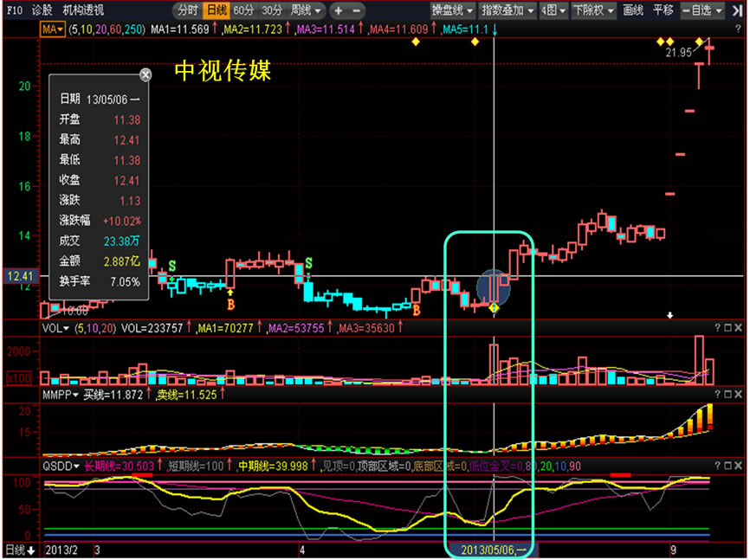Image resolution: width=750 pixels, height=560 pixels.
Task: Click the 2013/05/06 date label on timeline
Action: [x=493, y=550]
